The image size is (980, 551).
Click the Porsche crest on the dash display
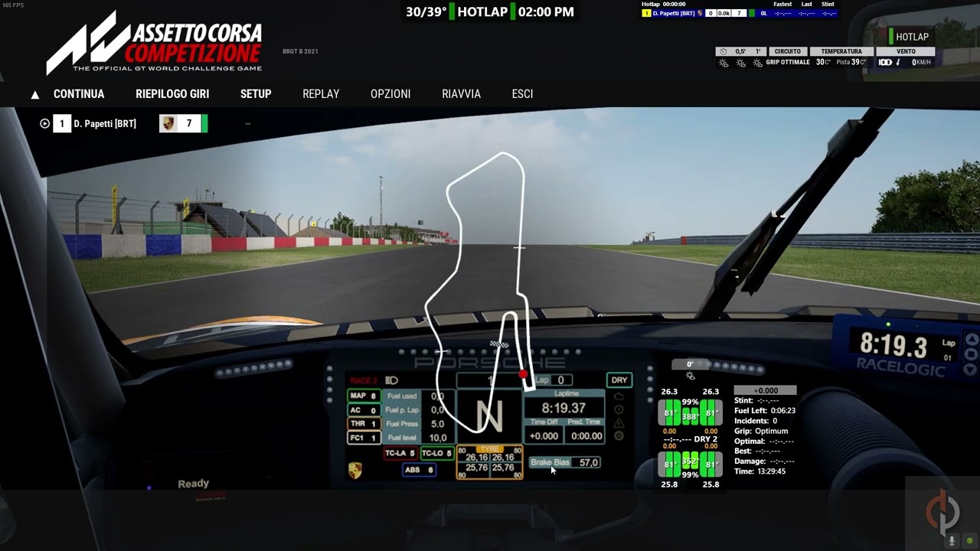click(355, 471)
